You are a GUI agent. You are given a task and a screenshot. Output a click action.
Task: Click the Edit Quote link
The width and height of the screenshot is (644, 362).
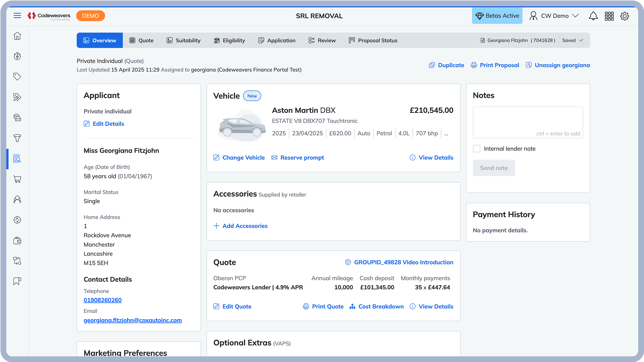[232, 306]
